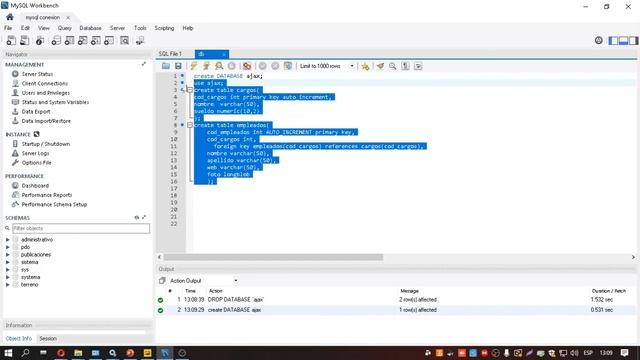Select the DROP DATABASE ajax output row
The height and width of the screenshot is (360, 640).
click(x=395, y=300)
